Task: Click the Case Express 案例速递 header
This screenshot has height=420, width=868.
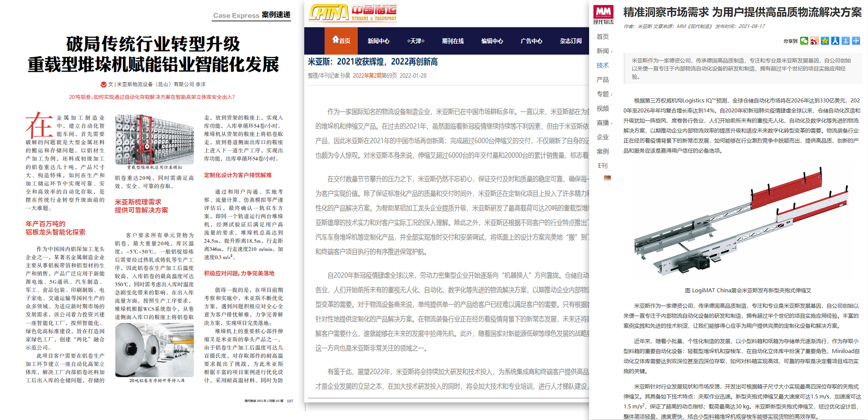Action: (252, 15)
